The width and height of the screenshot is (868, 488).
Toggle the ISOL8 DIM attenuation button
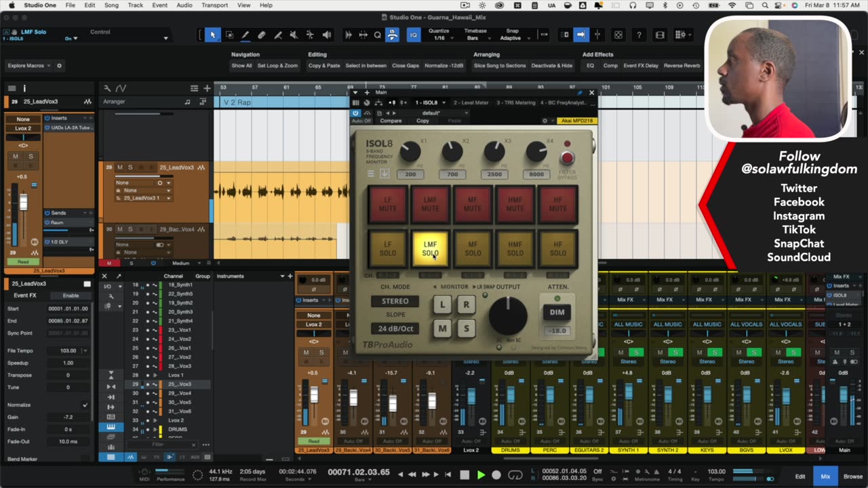[557, 312]
